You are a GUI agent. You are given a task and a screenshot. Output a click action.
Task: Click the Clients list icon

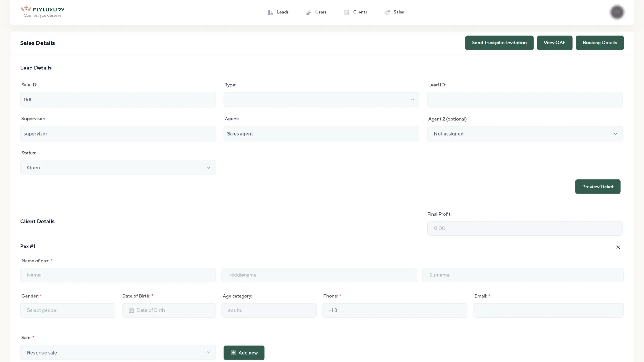[346, 12]
